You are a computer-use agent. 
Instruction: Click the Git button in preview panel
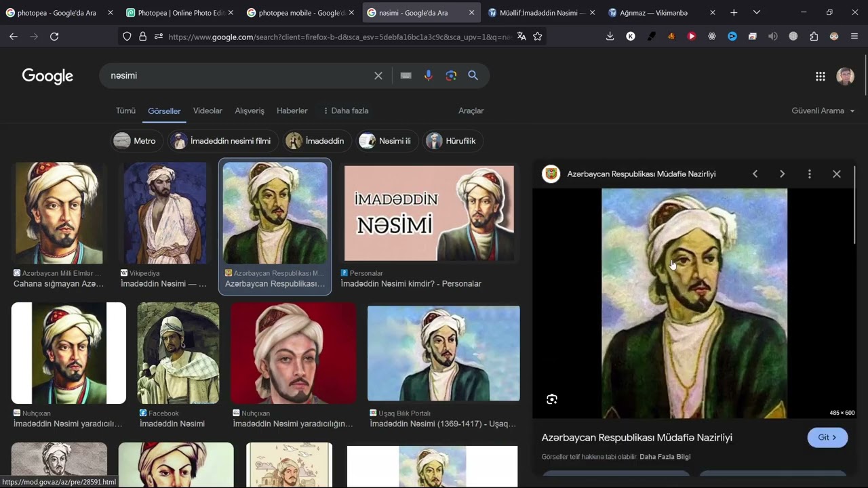(827, 438)
